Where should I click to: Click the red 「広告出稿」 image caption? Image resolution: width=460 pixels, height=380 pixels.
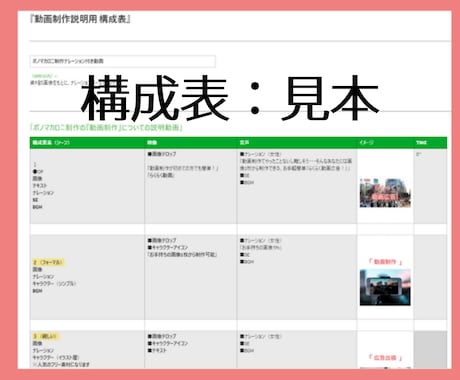pos(385,358)
